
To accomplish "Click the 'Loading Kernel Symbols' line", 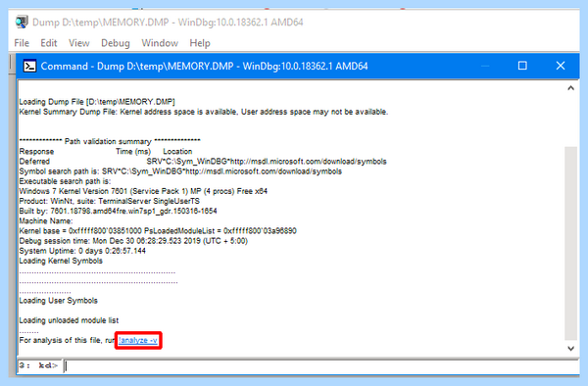I will [61, 261].
